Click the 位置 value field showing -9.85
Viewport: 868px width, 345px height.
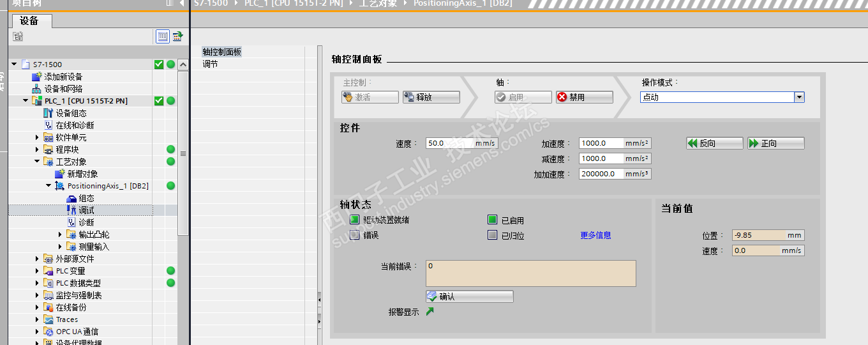coord(768,235)
